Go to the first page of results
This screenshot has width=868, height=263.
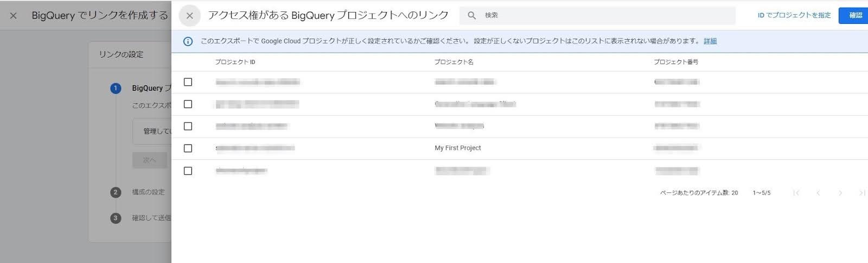pyautogui.click(x=796, y=193)
